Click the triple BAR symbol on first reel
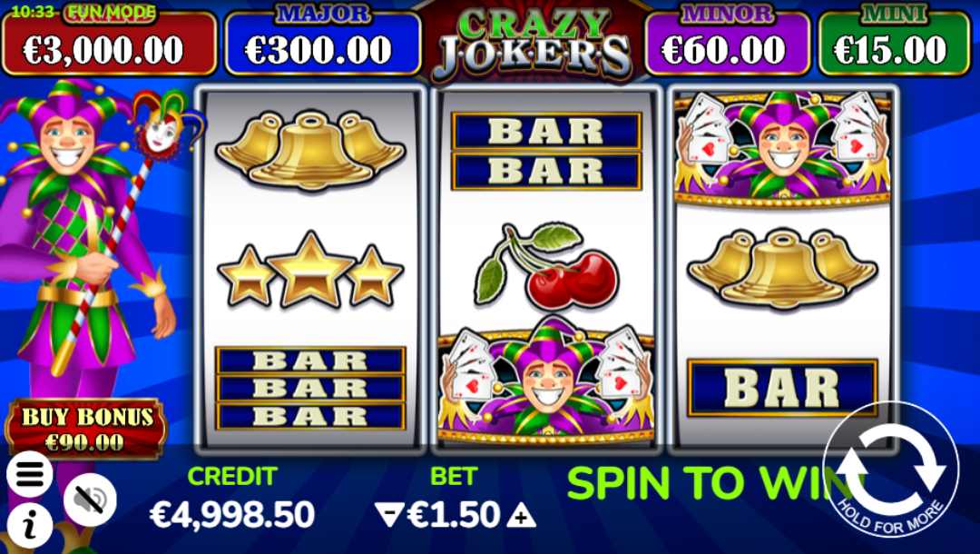The width and height of the screenshot is (980, 554). pyautogui.click(x=310, y=389)
